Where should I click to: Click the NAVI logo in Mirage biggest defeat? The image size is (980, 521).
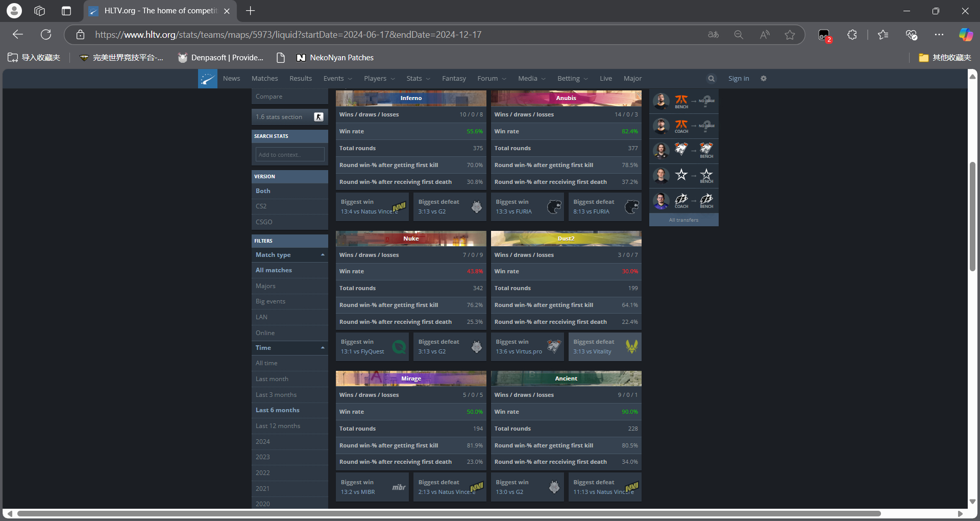[477, 487]
